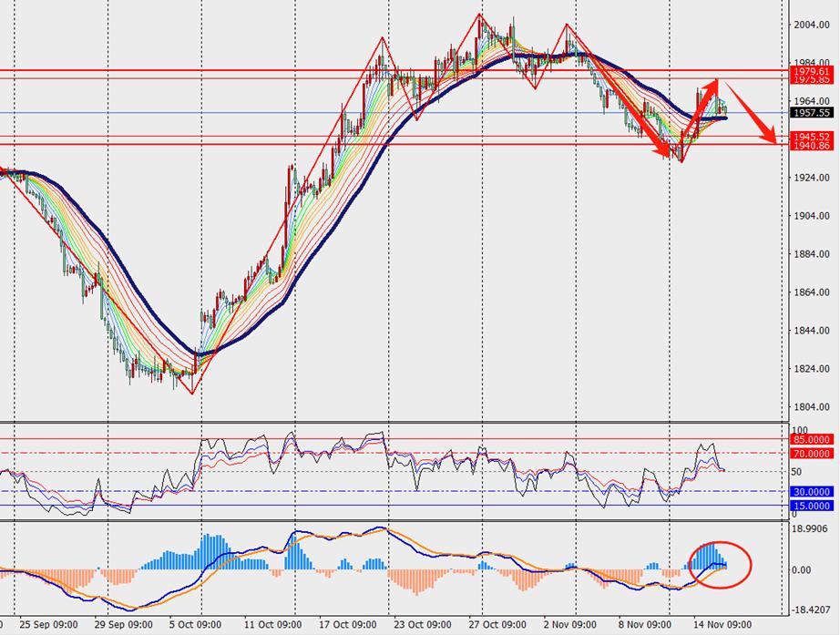This screenshot has height=635, width=840.
Task: Click the 8 Nov 09:00 time axis label
Action: click(644, 625)
